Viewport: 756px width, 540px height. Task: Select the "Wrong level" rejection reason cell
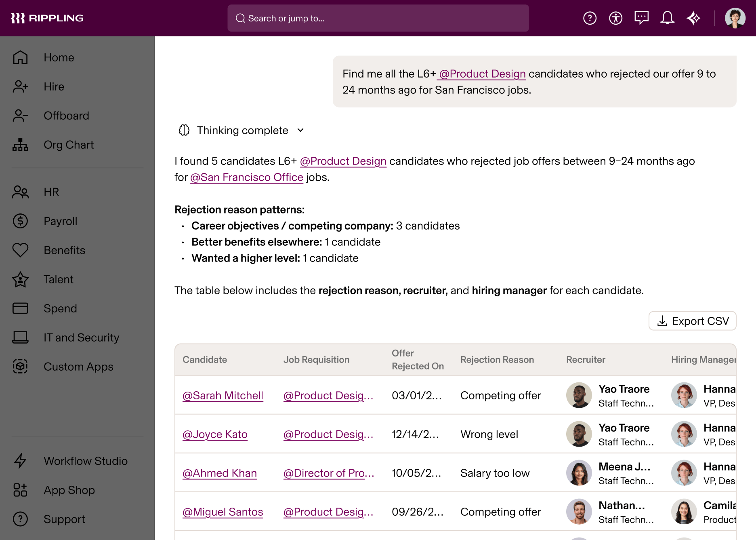click(x=489, y=434)
